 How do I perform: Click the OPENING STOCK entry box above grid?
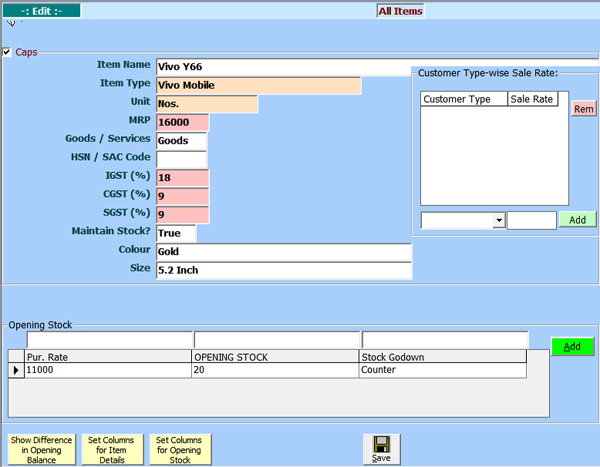coord(277,340)
